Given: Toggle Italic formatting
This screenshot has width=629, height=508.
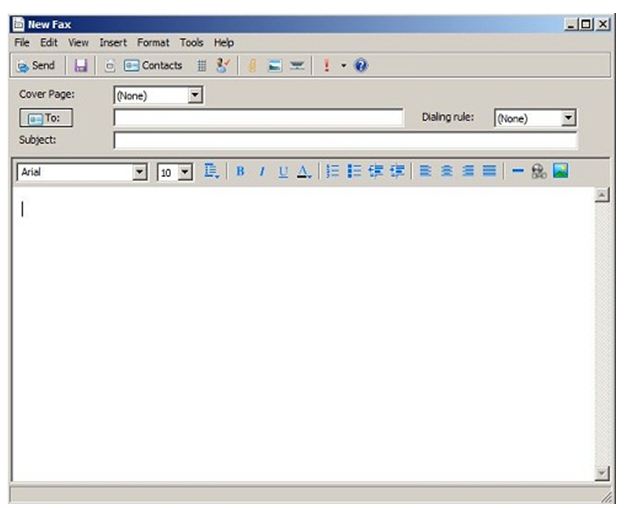Looking at the screenshot, I should (x=262, y=171).
